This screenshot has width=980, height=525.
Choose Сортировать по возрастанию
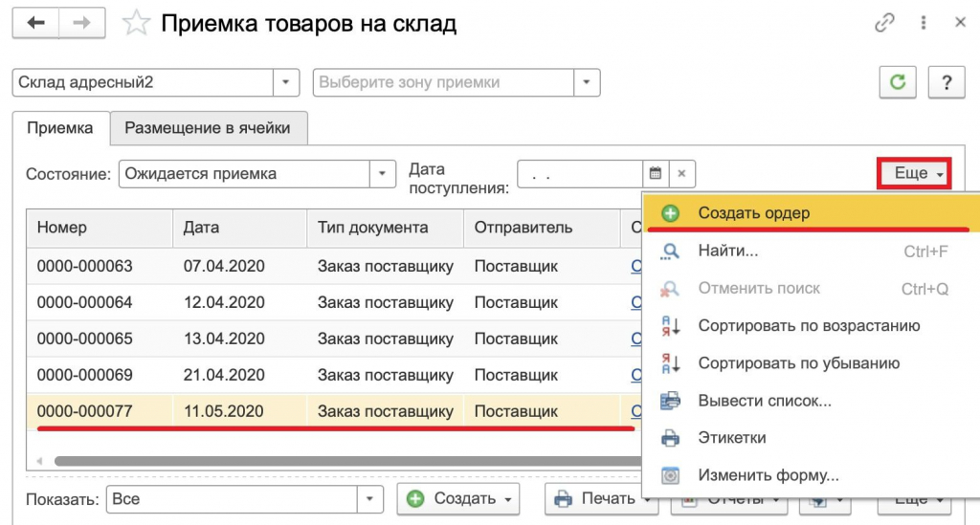(812, 326)
